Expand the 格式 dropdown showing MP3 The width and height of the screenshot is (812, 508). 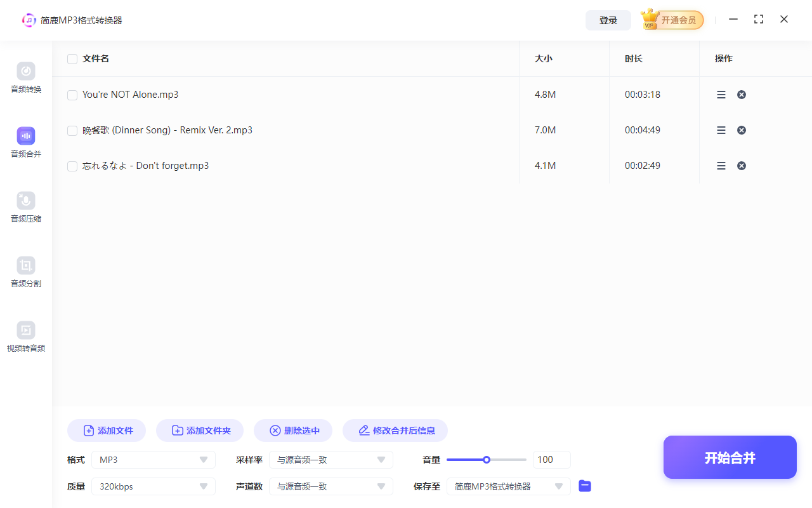pos(154,460)
